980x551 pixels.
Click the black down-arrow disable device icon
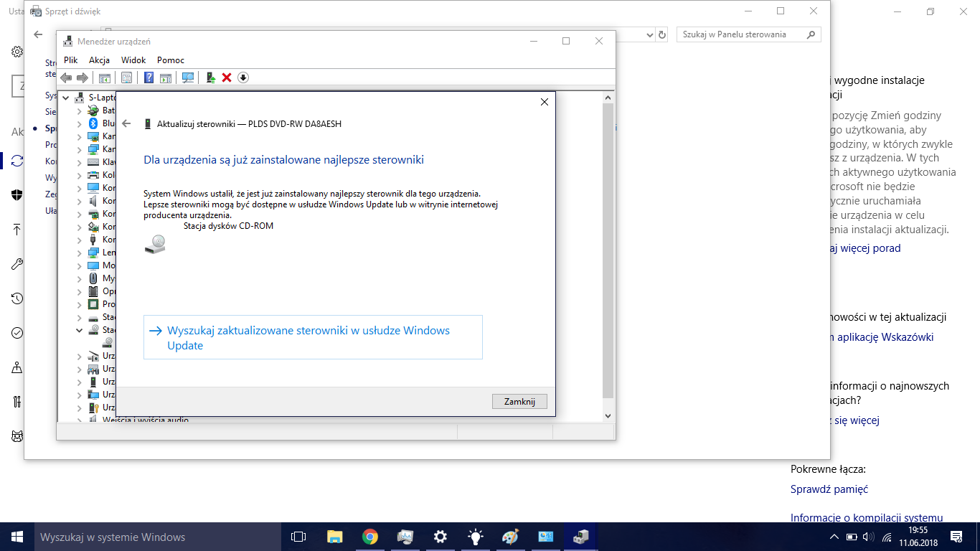point(243,77)
